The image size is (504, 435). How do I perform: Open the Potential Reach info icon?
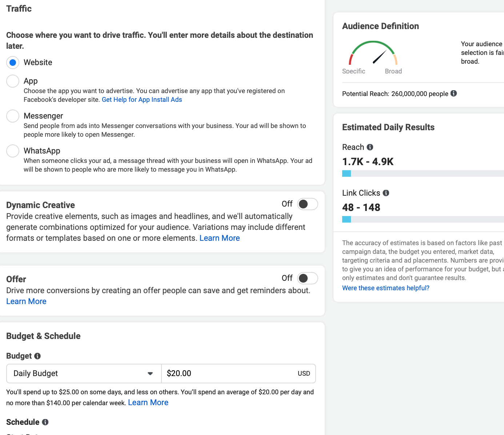pos(453,93)
